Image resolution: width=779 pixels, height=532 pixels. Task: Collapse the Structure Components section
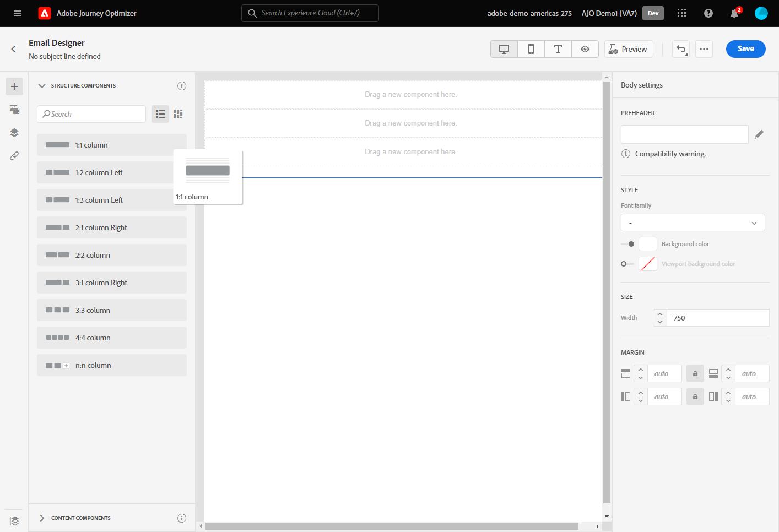click(x=42, y=86)
